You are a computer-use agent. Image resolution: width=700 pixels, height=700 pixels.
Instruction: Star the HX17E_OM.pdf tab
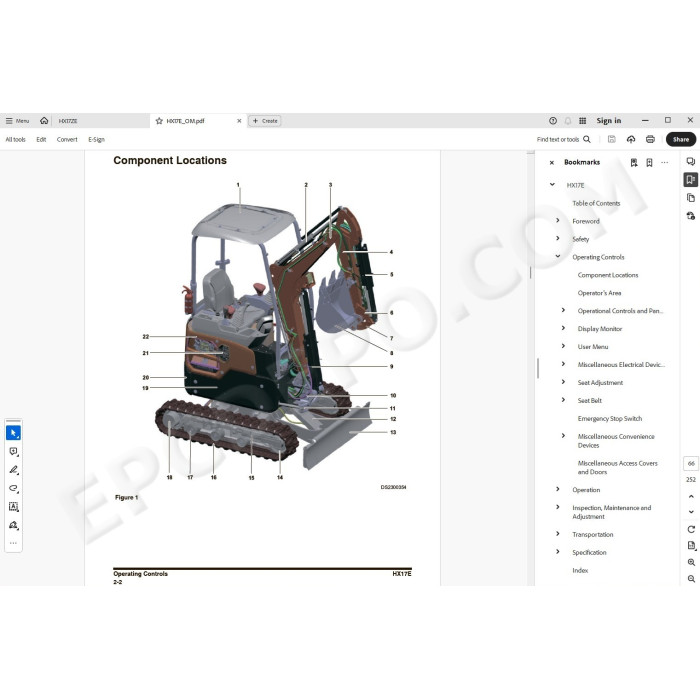[x=159, y=121]
